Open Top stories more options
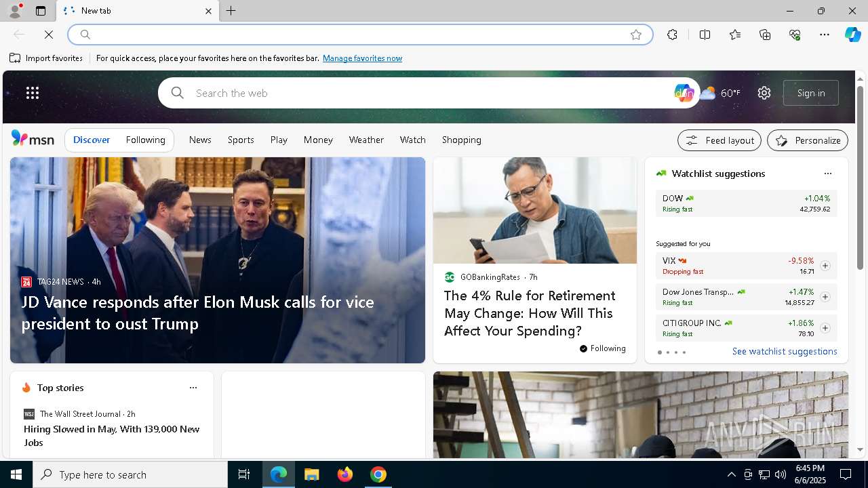 (x=193, y=388)
